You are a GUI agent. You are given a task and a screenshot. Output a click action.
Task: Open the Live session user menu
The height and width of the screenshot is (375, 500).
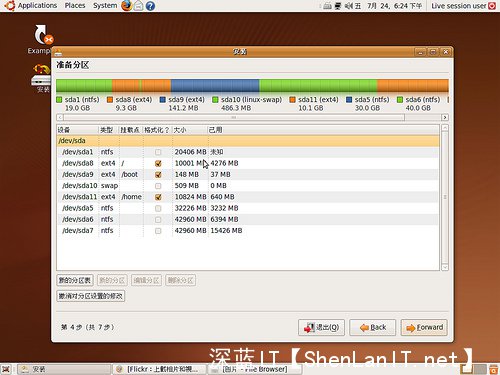459,6
